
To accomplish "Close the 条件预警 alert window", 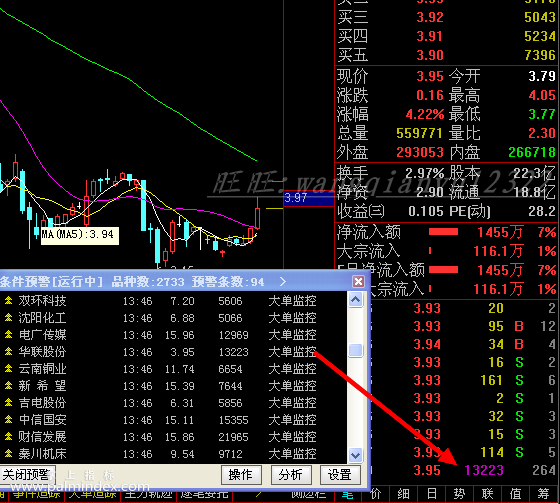I will [x=358, y=281].
